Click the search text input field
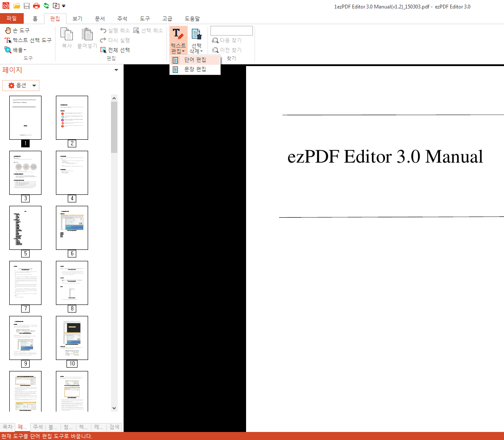This screenshot has height=440, width=504. [231, 31]
